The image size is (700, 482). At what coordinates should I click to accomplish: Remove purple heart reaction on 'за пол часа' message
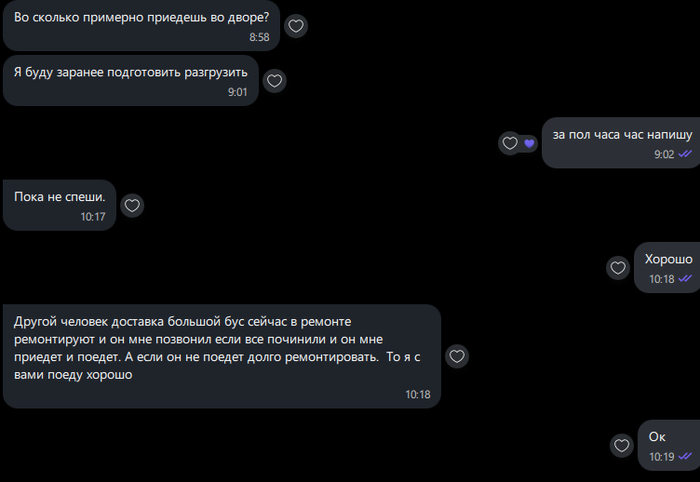[529, 143]
